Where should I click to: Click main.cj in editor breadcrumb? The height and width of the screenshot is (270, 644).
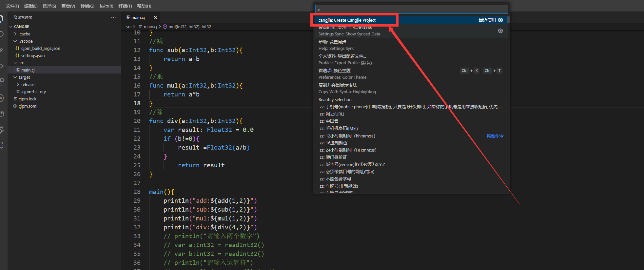click(150, 27)
